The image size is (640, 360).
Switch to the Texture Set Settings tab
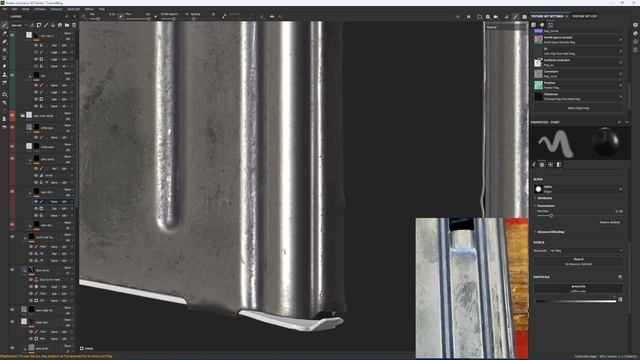coord(547,16)
